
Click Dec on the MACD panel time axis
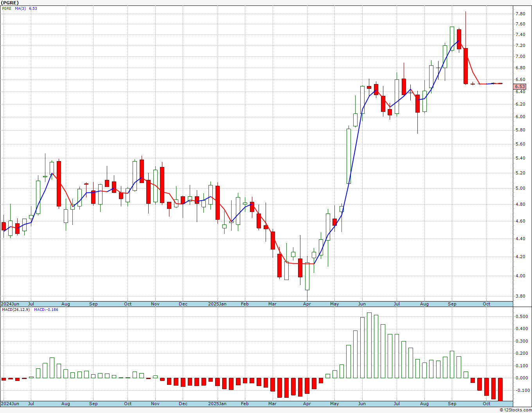183,404
